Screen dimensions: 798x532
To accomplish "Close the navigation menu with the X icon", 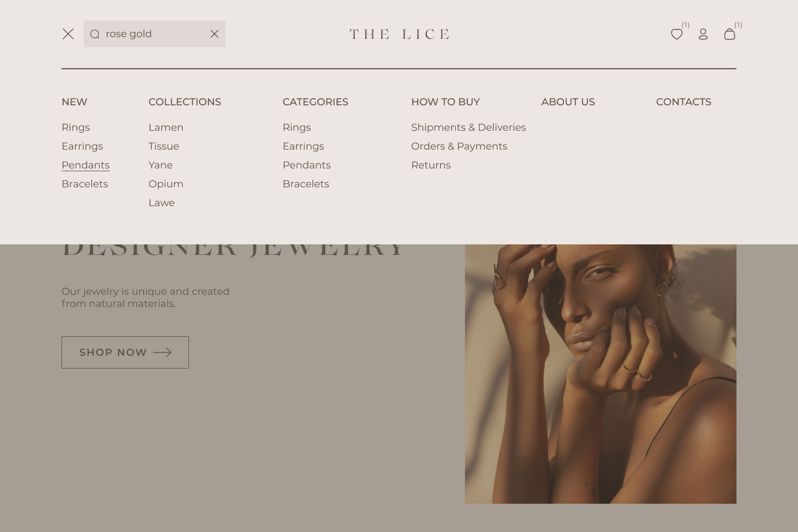I will pos(68,34).
